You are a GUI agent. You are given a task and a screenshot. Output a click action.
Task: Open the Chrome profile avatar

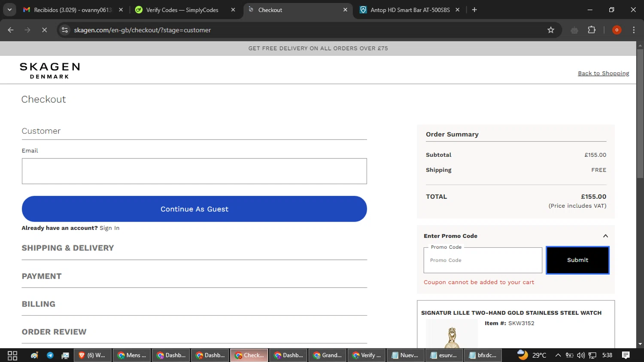coord(617,30)
